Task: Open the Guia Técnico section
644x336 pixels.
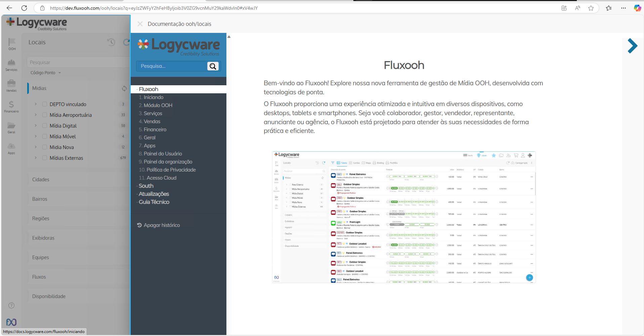Action: coord(154,202)
